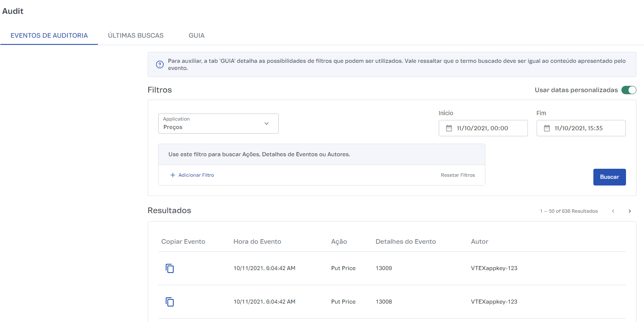This screenshot has height=322, width=644.
Task: Select the Eventos de Auditoria tab
Action: [49, 36]
